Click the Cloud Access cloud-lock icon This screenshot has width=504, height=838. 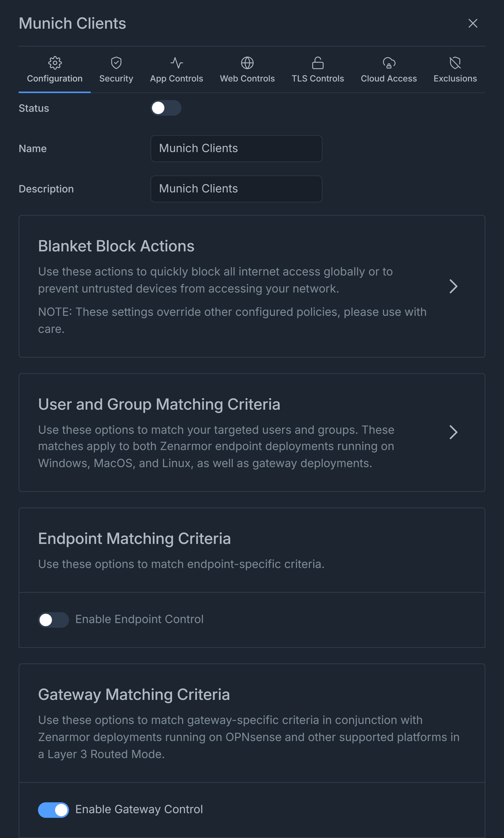tap(389, 63)
